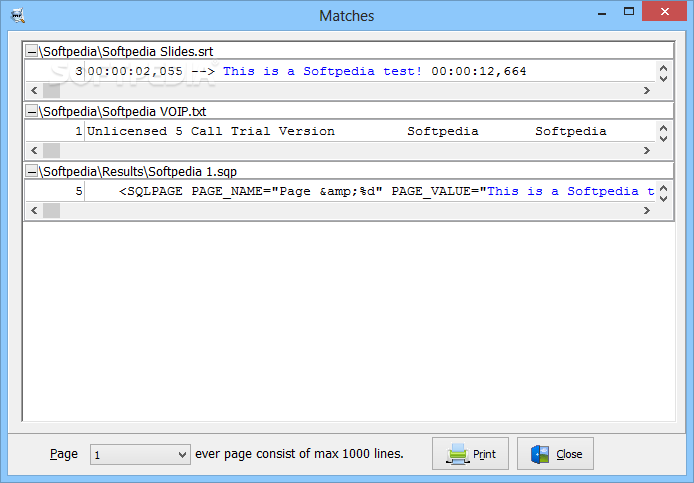
Task: Click horizontal scrollbar thumb in Slides.srt result
Action: click(51, 91)
